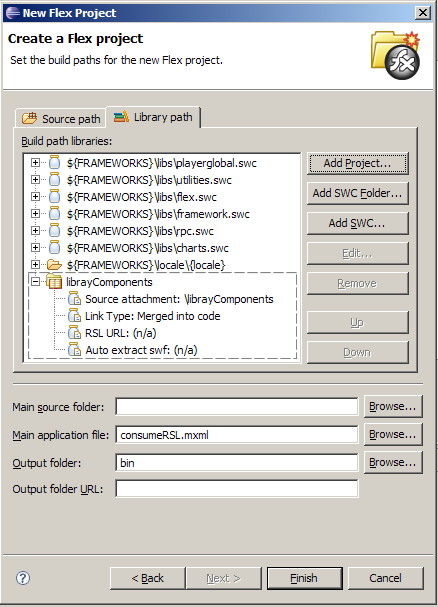Click Finish to create the project
This screenshot has height=607, width=438.
tap(304, 578)
